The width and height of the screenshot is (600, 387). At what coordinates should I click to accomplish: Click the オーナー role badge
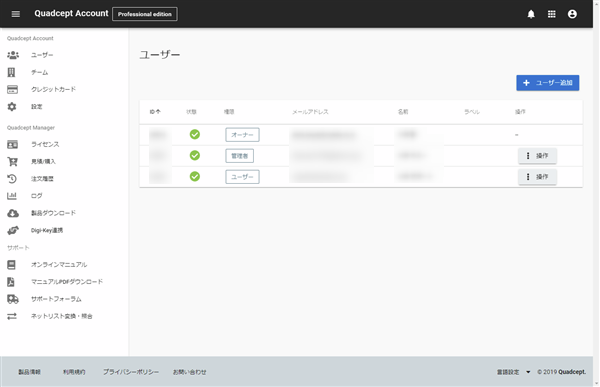242,135
